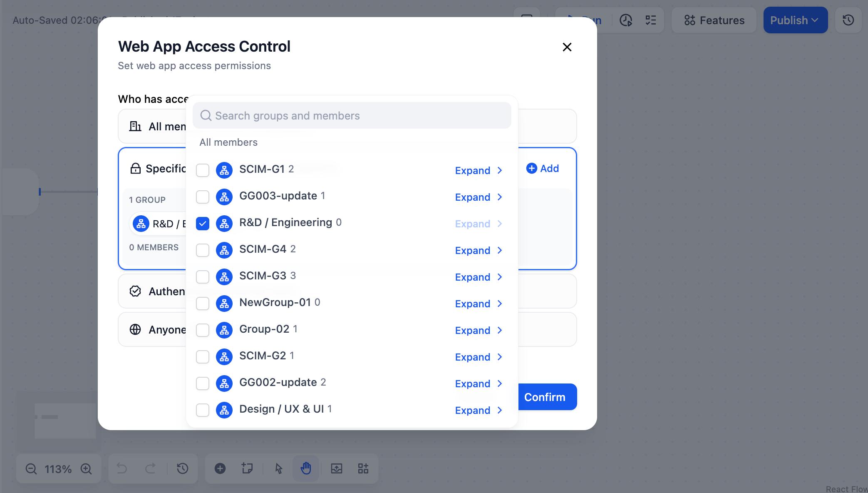Select the pointer cursor tool
The width and height of the screenshot is (868, 493).
click(279, 468)
